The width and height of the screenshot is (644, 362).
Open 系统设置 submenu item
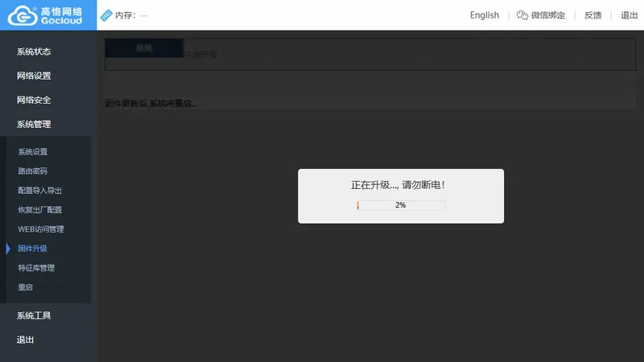tap(32, 152)
